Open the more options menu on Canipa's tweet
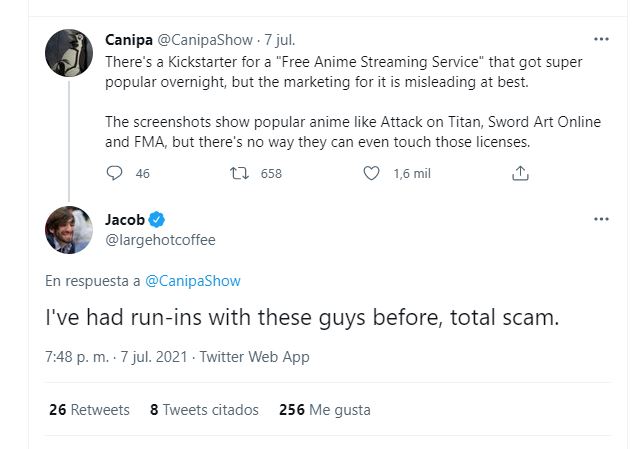Viewport: 638px width, 449px height. tap(601, 40)
